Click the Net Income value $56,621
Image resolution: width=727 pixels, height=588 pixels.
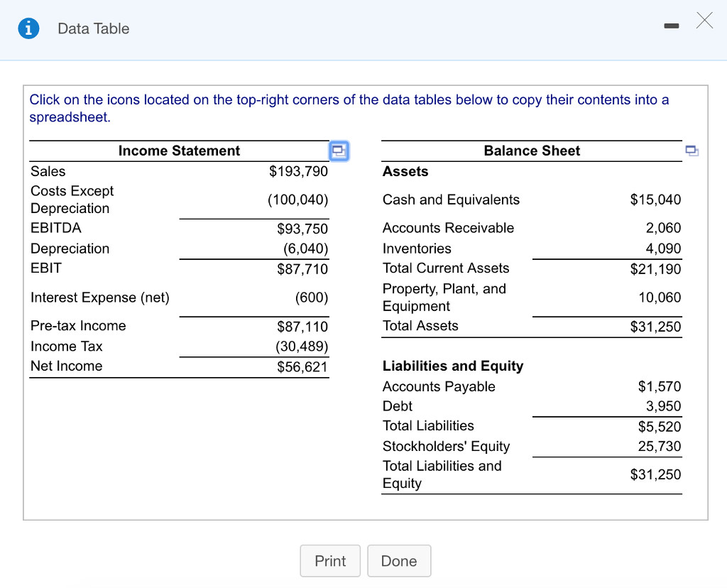[302, 367]
